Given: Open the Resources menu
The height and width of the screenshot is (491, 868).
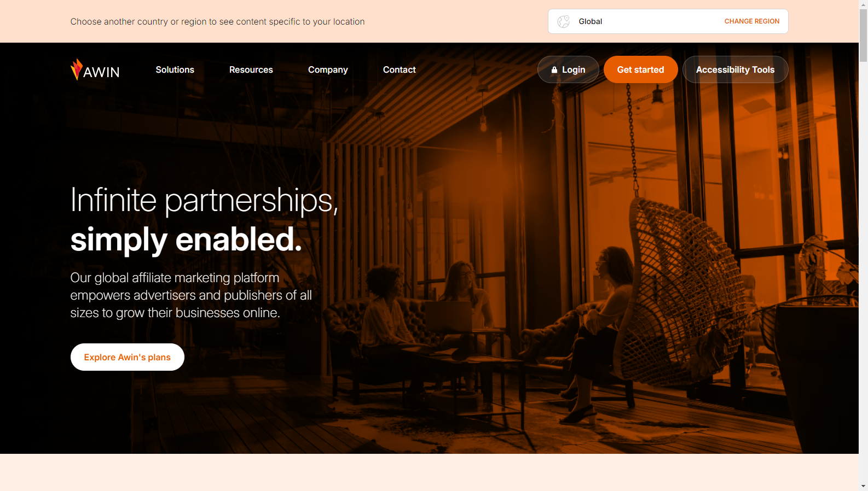Looking at the screenshot, I should click(x=251, y=69).
